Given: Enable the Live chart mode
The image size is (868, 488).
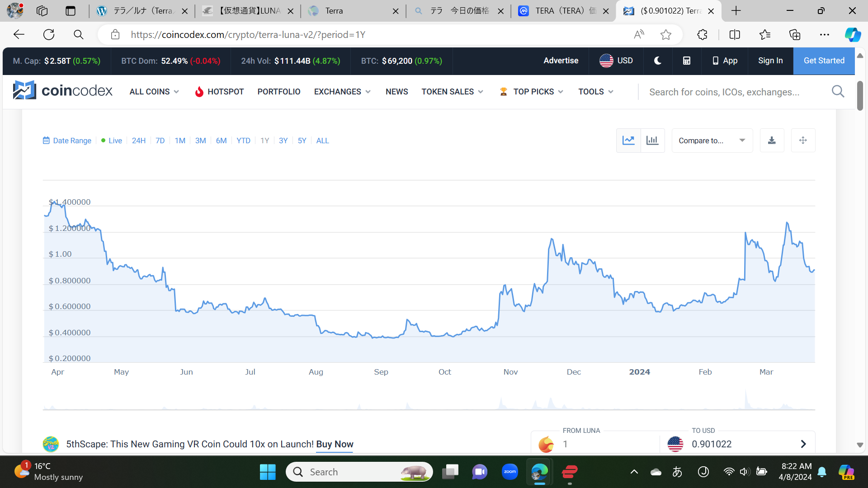Looking at the screenshot, I should tap(112, 141).
